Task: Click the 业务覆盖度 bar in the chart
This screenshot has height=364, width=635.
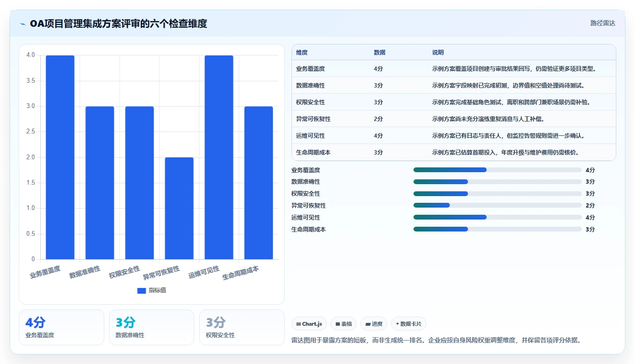Action: click(x=60, y=157)
